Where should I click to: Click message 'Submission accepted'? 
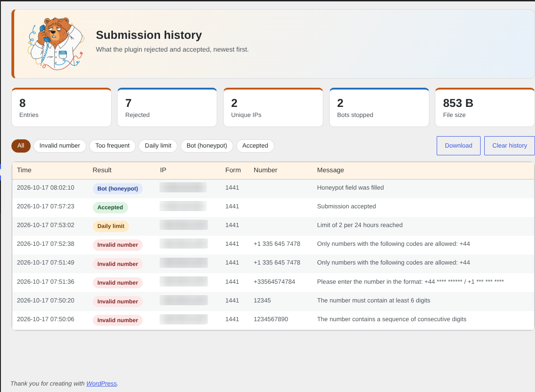click(346, 206)
